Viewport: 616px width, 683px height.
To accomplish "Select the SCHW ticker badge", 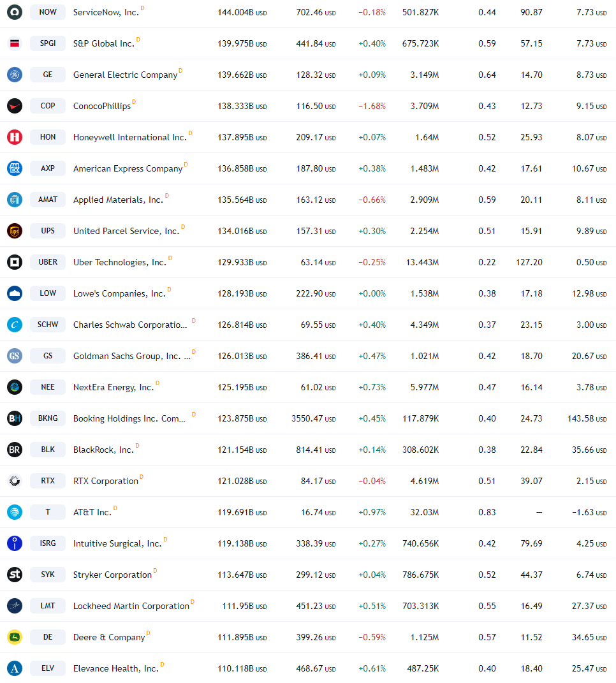I will coord(48,325).
